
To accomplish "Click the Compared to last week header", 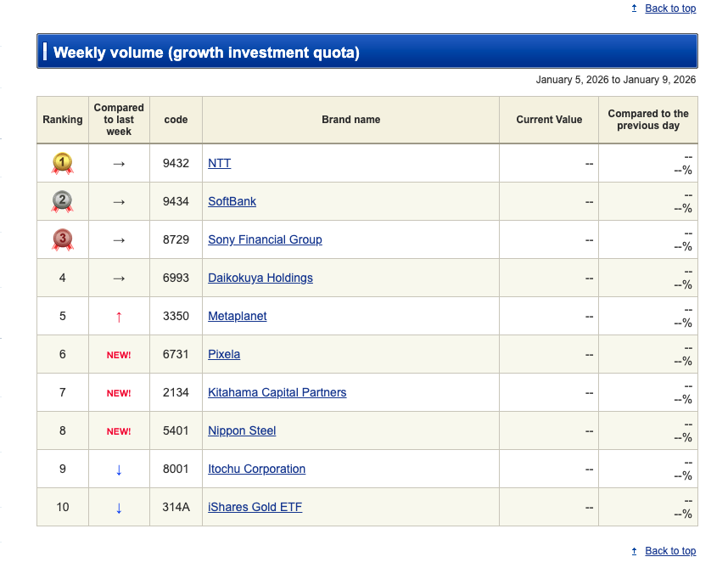I will coord(119,120).
